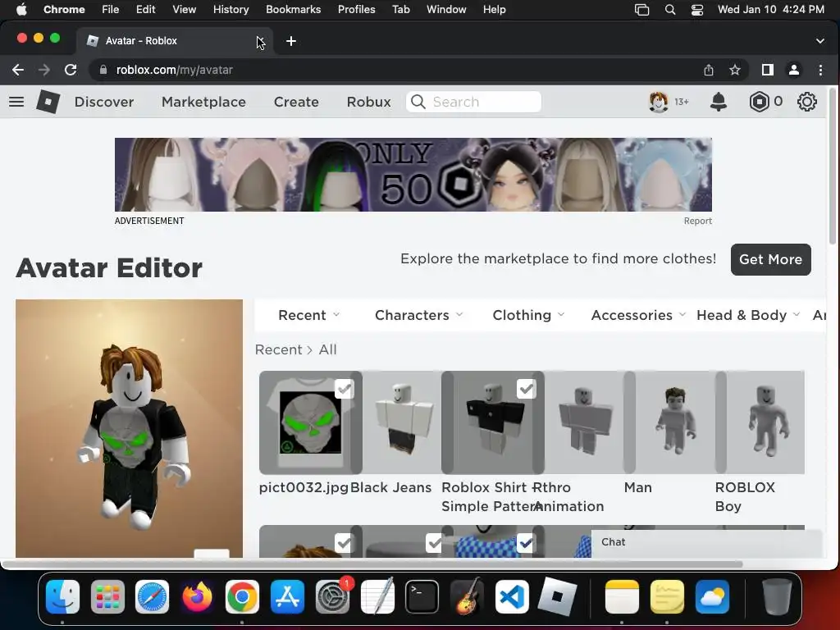Expand the Characters dropdown
This screenshot has width=840, height=630.
(x=418, y=315)
